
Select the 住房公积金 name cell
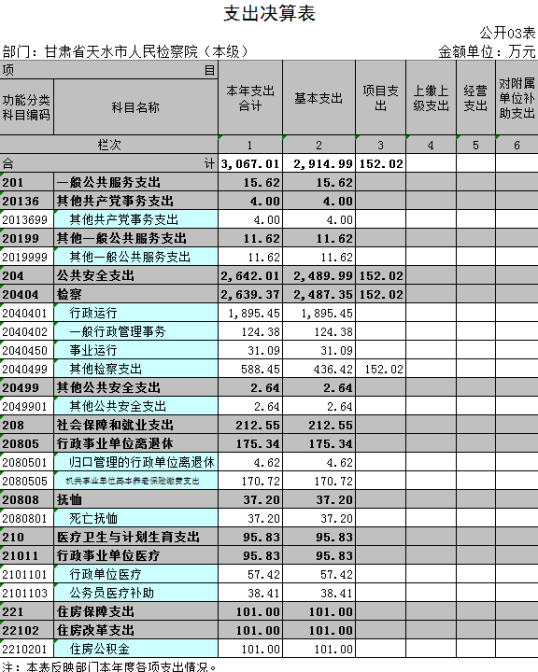coord(136,649)
